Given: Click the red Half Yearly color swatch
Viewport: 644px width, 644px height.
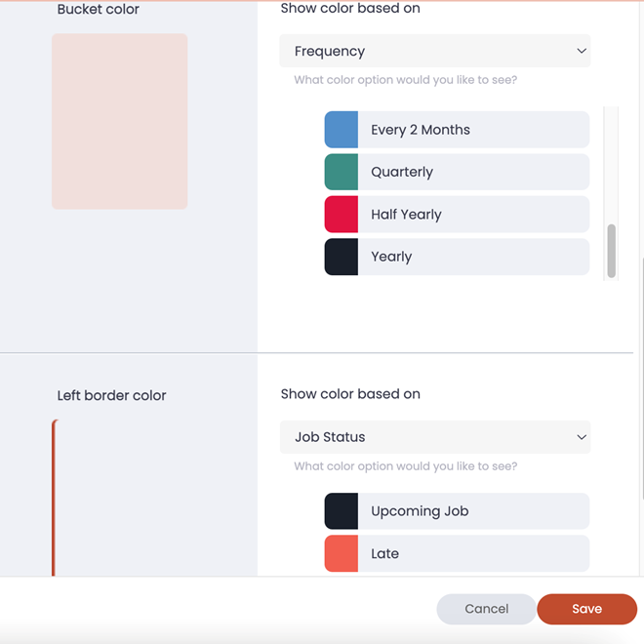Looking at the screenshot, I should pyautogui.click(x=342, y=215).
